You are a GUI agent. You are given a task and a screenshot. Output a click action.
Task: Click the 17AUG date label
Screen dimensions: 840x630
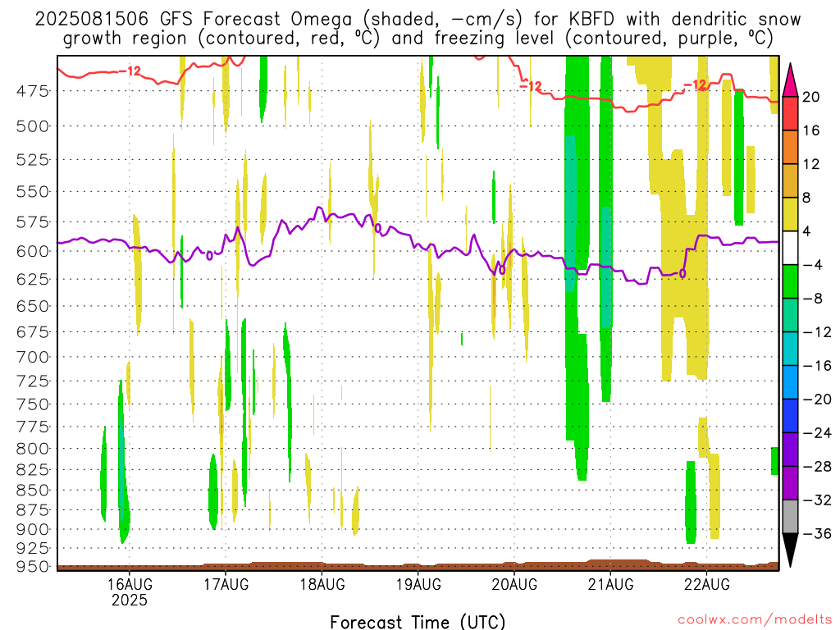pos(226,584)
